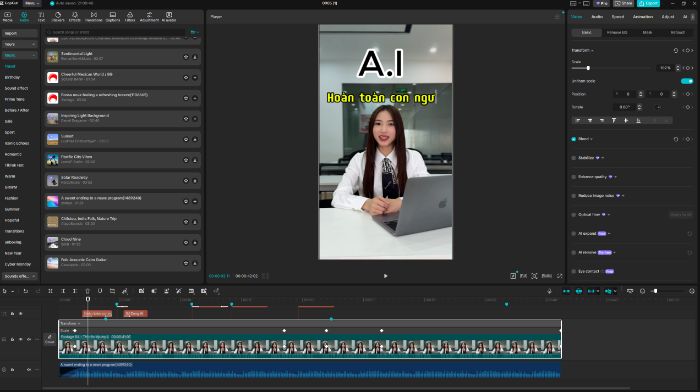
Task: Open the Transitions tool in top toolbar
Action: [x=93, y=17]
